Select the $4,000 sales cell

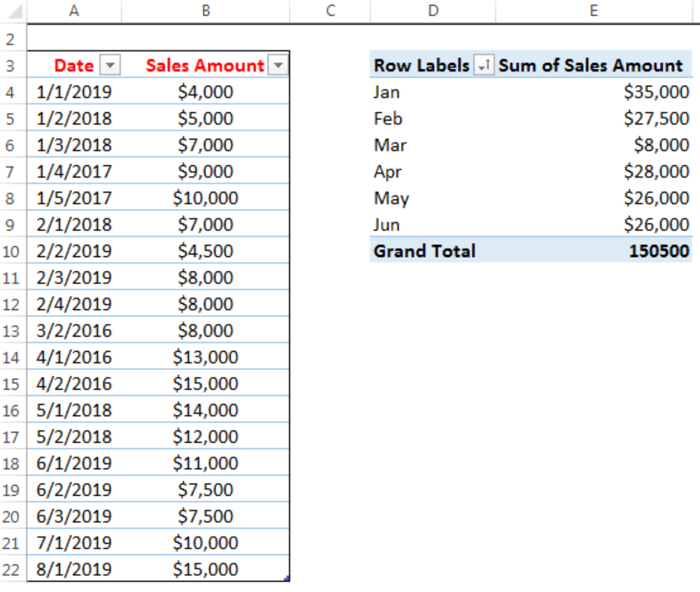(206, 92)
